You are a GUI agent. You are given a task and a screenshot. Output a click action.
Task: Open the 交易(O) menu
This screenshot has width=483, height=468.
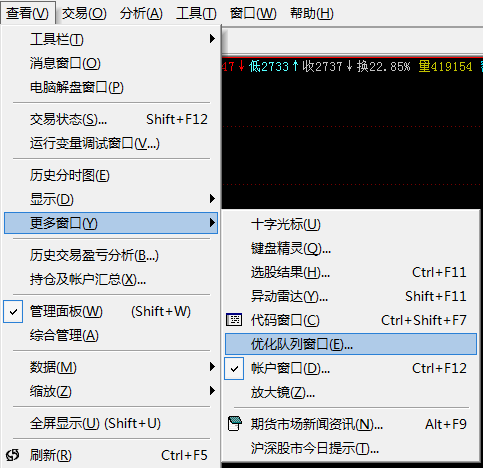pos(84,13)
